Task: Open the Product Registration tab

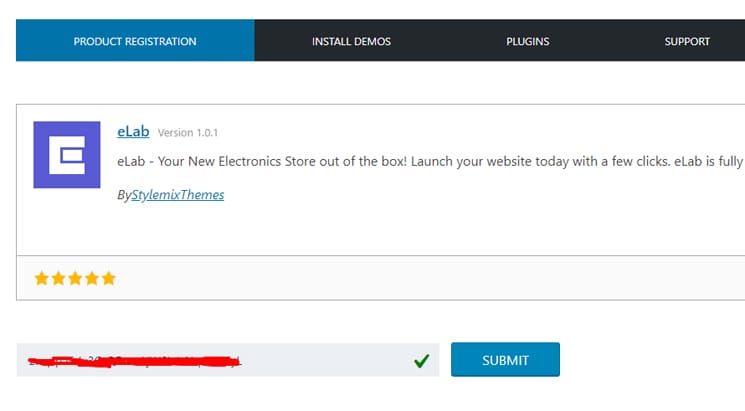Action: click(x=135, y=40)
